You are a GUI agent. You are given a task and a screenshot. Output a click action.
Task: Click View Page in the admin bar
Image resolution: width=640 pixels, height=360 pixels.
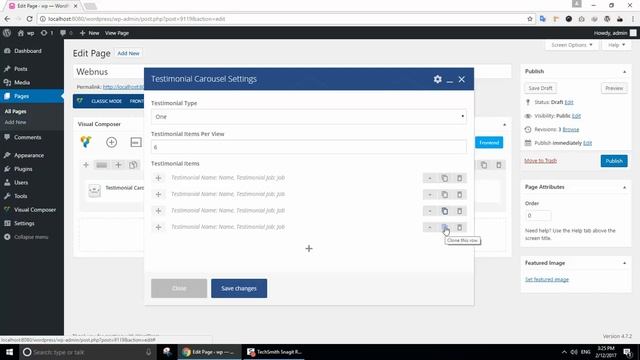(x=117, y=33)
